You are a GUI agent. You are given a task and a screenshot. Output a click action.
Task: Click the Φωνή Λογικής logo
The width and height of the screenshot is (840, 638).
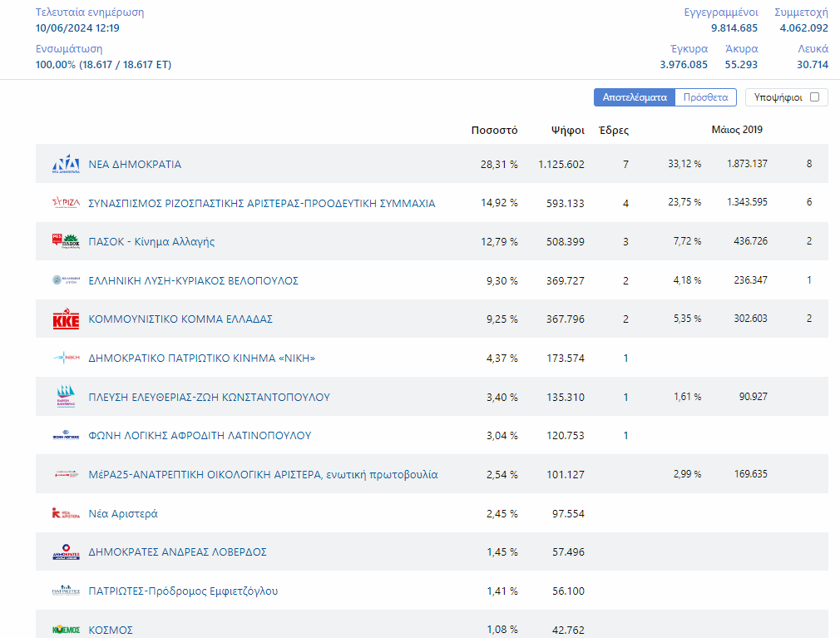(x=66, y=435)
